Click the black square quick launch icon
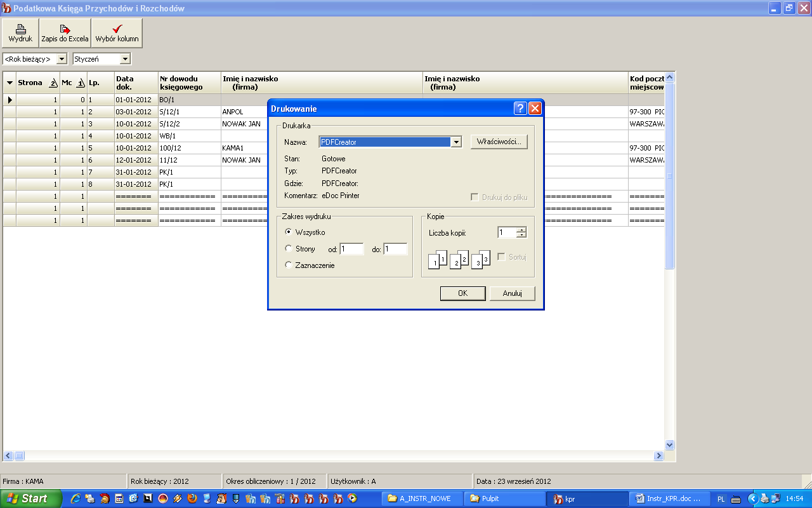The height and width of the screenshot is (508, 812). [x=148, y=499]
